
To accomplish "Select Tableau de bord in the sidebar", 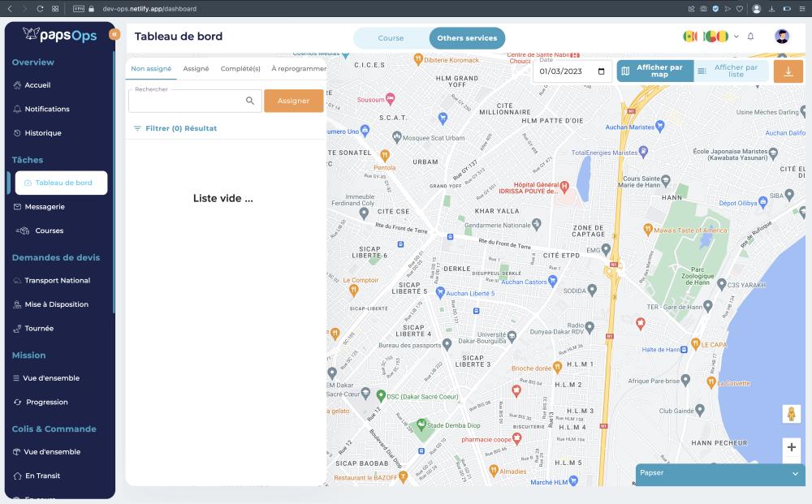I will [x=61, y=183].
